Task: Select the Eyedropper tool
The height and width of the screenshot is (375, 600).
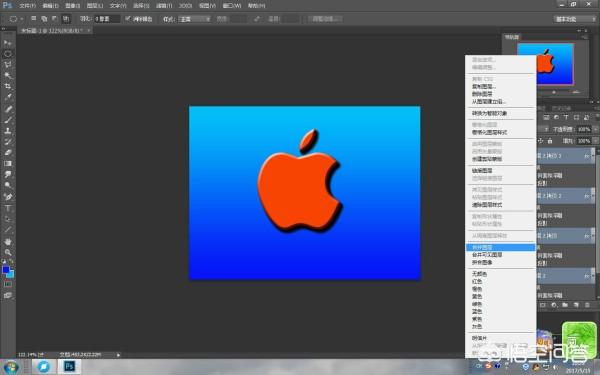Action: (8, 97)
